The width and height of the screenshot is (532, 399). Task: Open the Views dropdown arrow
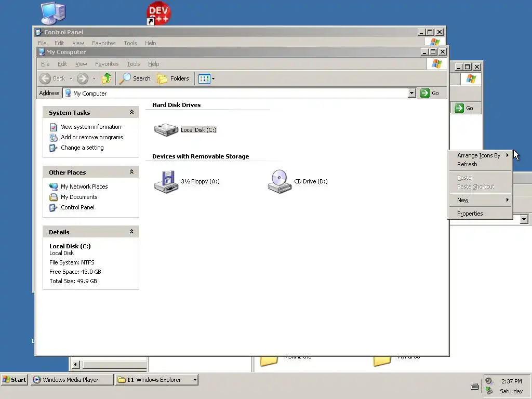[214, 79]
